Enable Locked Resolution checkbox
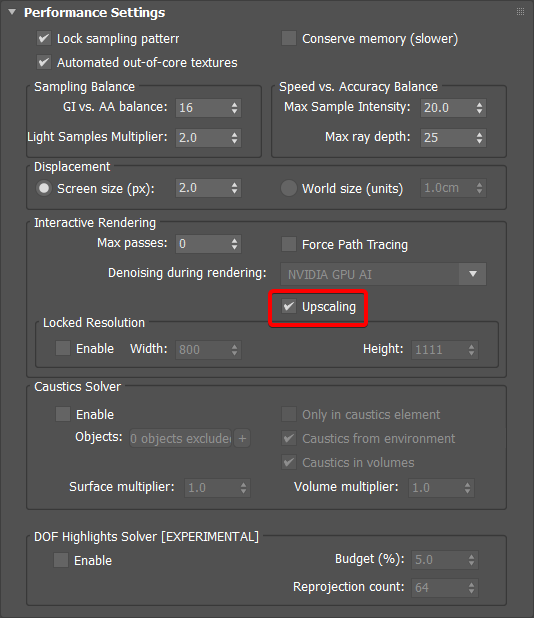 63,348
